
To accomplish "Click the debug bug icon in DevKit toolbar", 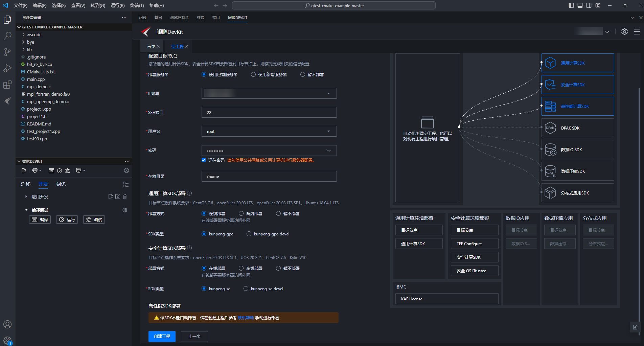I will pyautogui.click(x=68, y=171).
